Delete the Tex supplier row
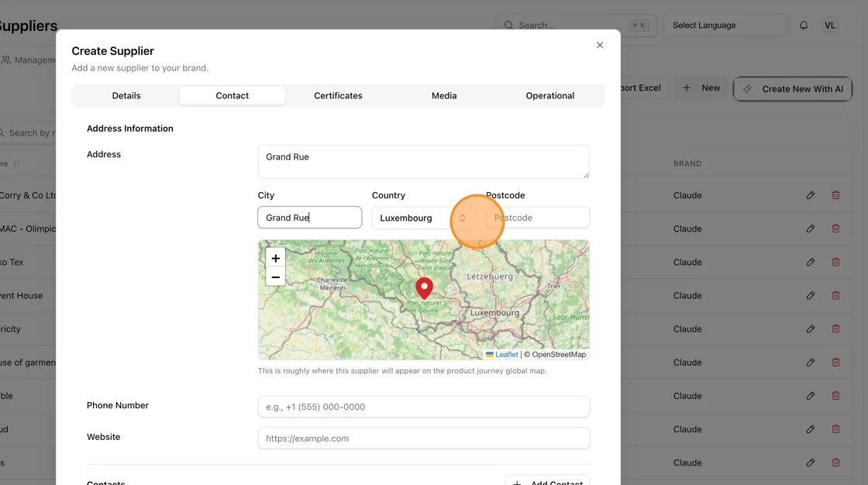Screen dimensions: 868x485 point(836,262)
